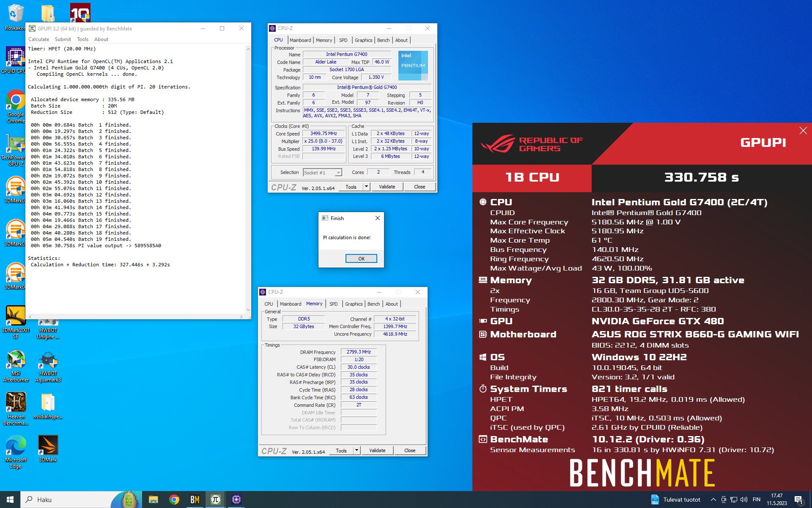Screen dimensions: 812x508
Task: Select the DRAM Frequency value 2799.3 MHz
Action: 359,352
